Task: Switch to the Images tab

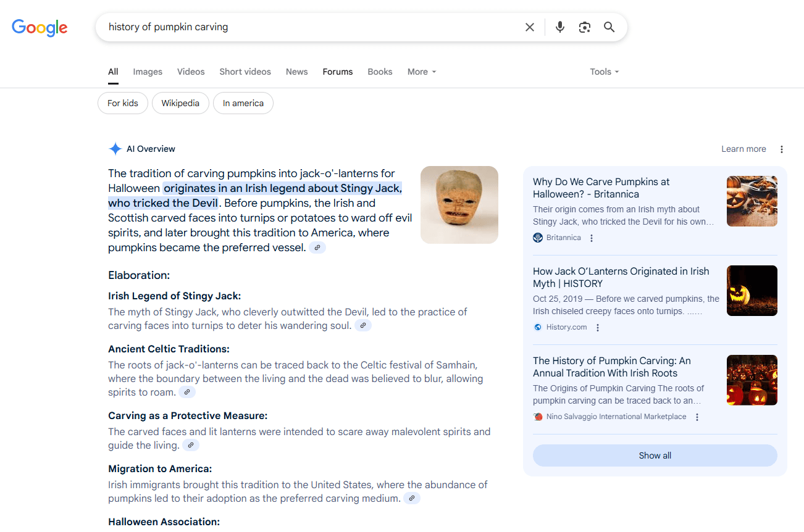Action: pos(148,72)
